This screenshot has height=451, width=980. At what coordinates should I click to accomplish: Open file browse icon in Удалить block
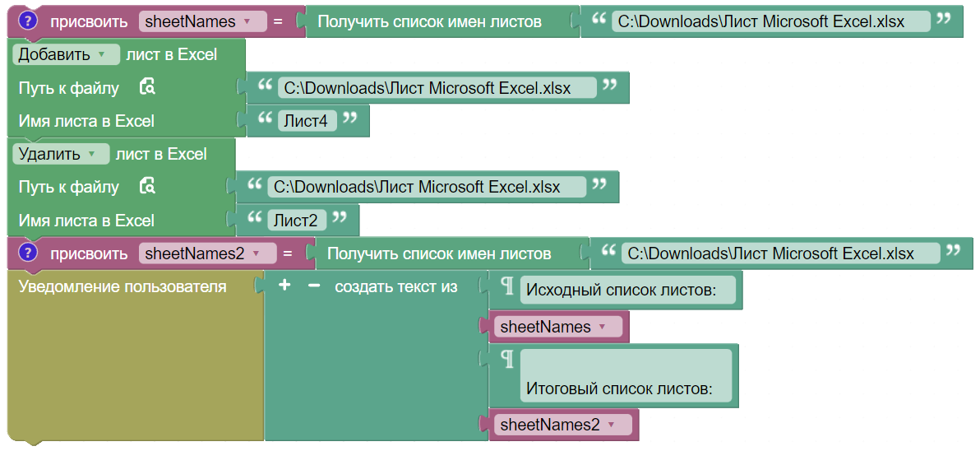(x=147, y=186)
